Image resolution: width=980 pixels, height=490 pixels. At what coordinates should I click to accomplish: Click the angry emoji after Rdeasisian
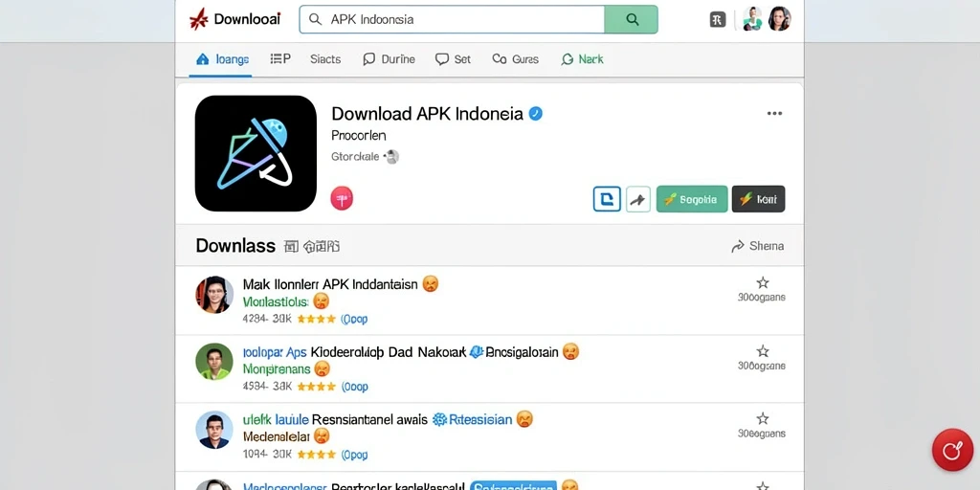525,419
